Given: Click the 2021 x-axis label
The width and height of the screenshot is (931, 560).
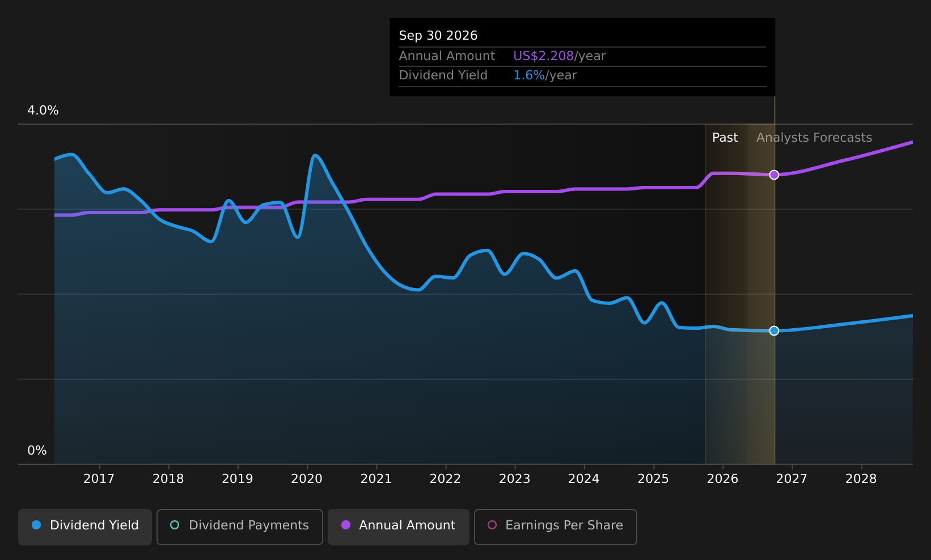Looking at the screenshot, I should click(x=376, y=479).
